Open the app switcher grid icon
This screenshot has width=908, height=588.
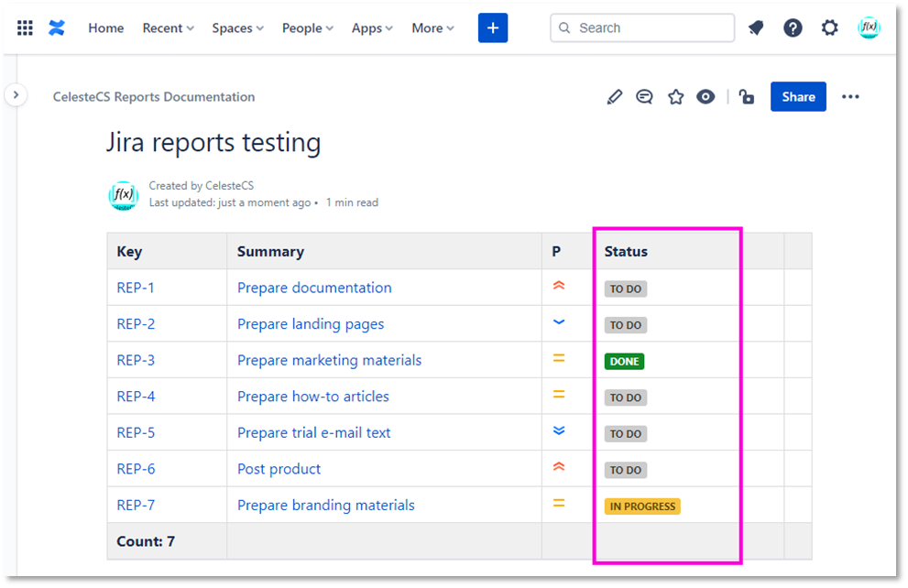[25, 27]
